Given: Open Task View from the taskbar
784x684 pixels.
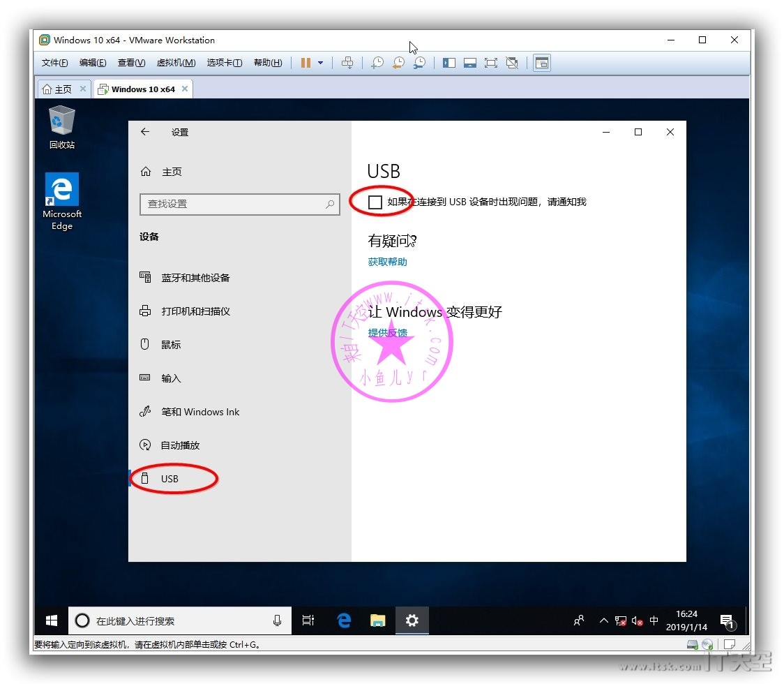Looking at the screenshot, I should 308,621.
